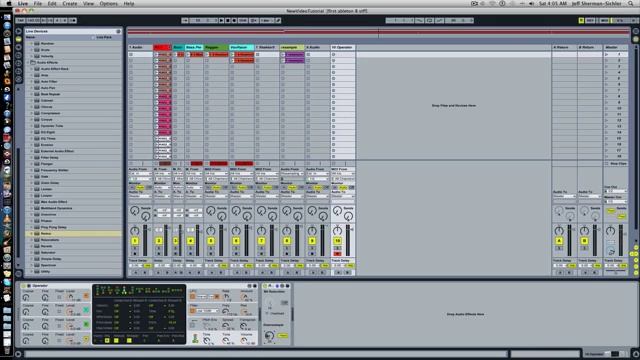Toggle the Operator device on/off activator
Viewport: 640px width, 360px height.
pos(23,286)
